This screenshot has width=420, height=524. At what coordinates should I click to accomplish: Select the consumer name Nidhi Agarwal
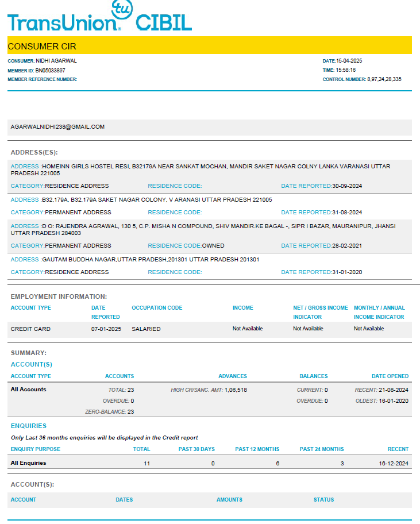click(x=56, y=61)
